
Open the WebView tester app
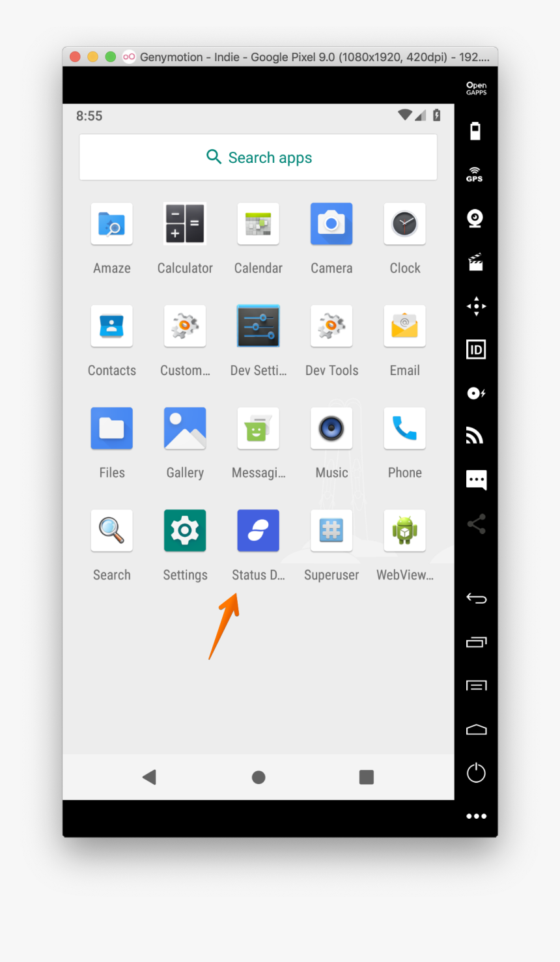[405, 531]
